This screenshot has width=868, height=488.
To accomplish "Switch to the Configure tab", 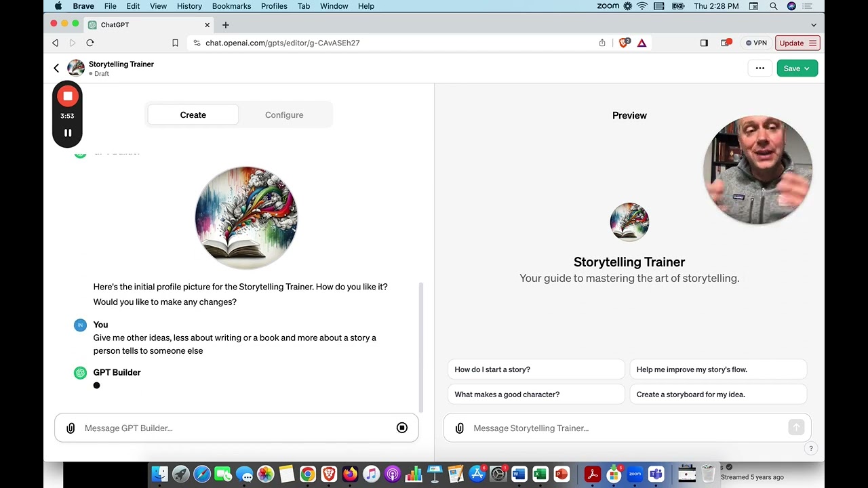I will coord(284,115).
